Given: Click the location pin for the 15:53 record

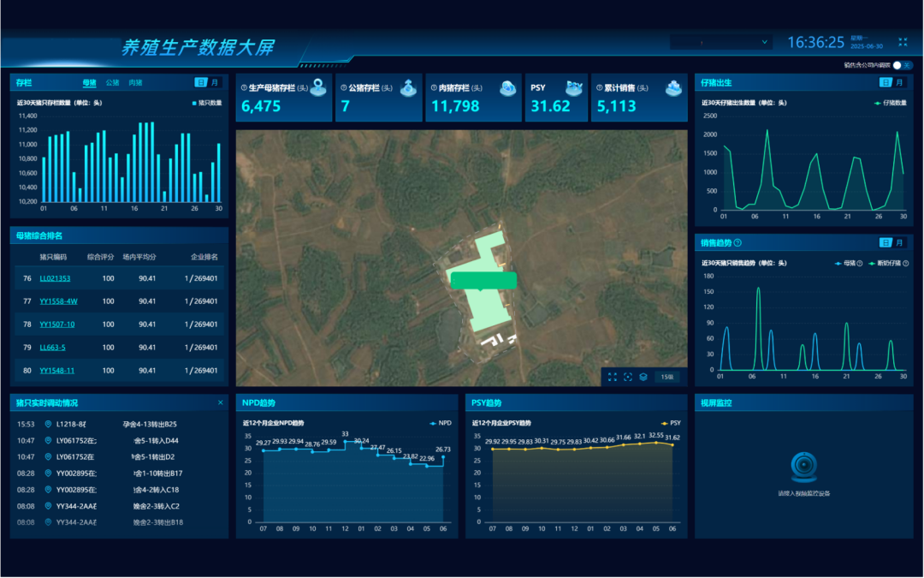Looking at the screenshot, I should tap(47, 424).
